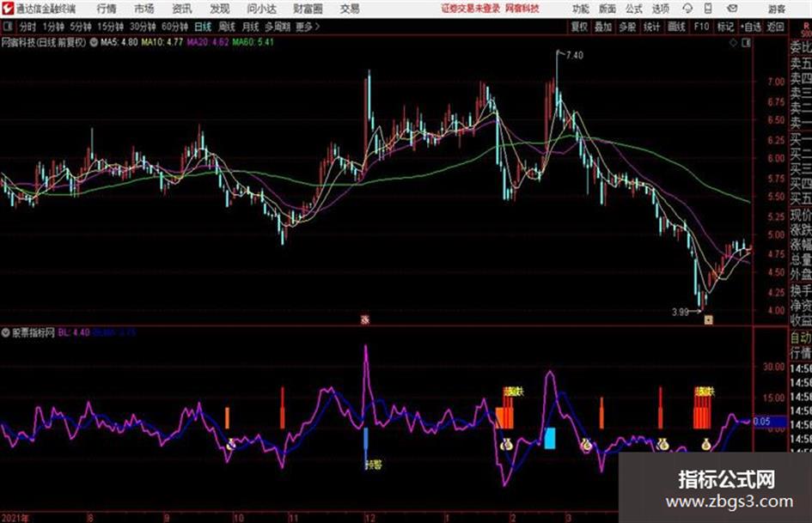The height and width of the screenshot is (523, 812).
Task: Add stock via 自选 button
Action: [x=751, y=27]
